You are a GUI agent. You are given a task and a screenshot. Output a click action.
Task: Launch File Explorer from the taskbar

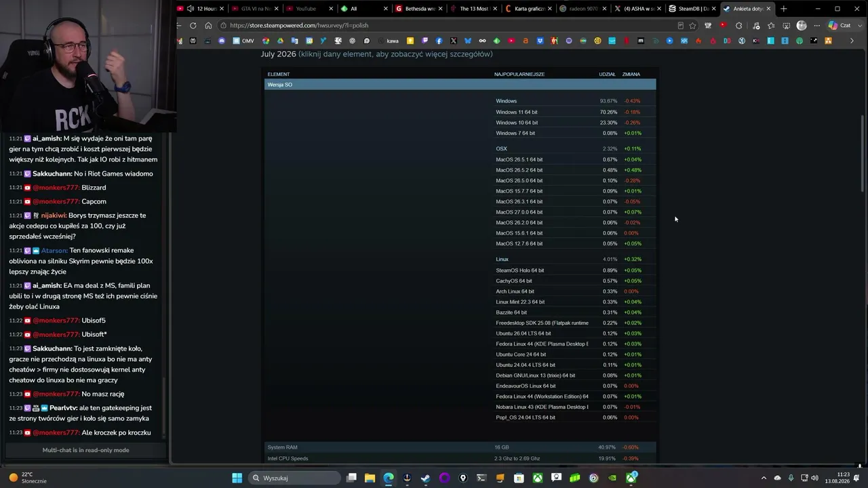tap(370, 478)
